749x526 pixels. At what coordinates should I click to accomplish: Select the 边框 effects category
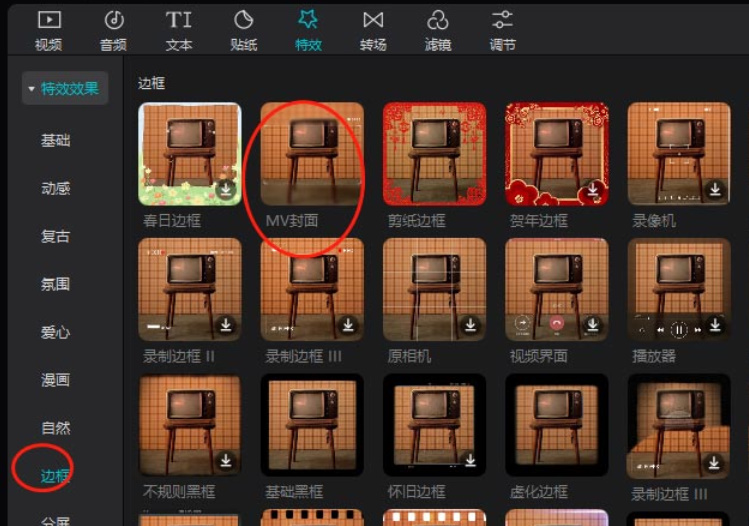pyautogui.click(x=55, y=476)
